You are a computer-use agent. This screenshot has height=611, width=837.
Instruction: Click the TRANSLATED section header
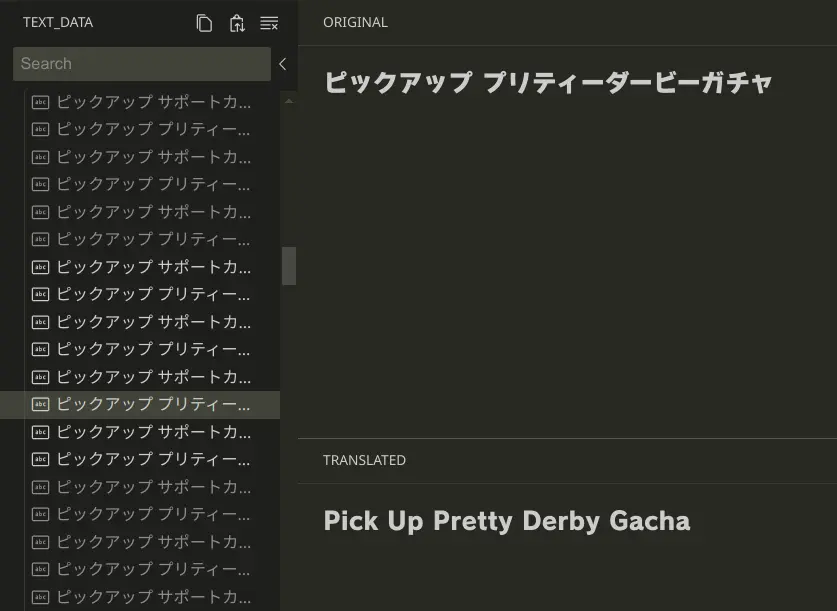click(x=364, y=460)
